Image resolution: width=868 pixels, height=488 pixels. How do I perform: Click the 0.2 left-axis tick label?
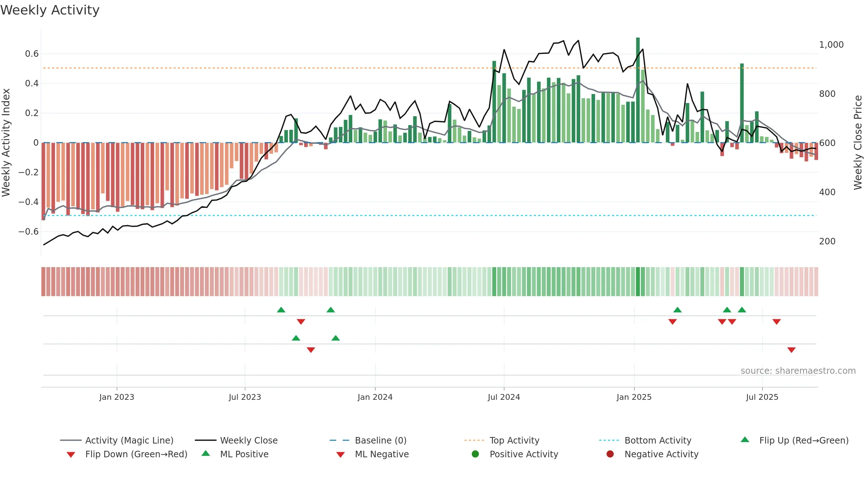tap(32, 113)
